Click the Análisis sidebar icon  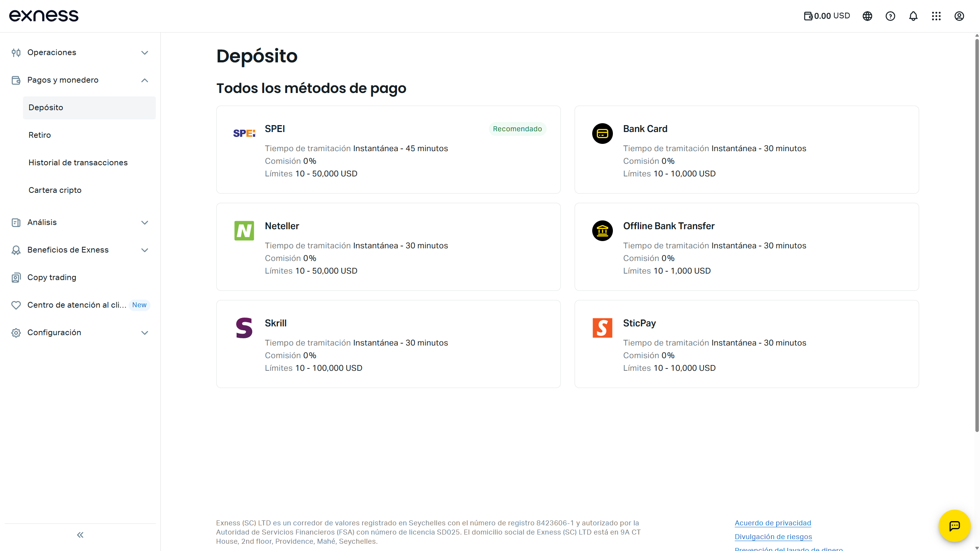click(x=16, y=222)
